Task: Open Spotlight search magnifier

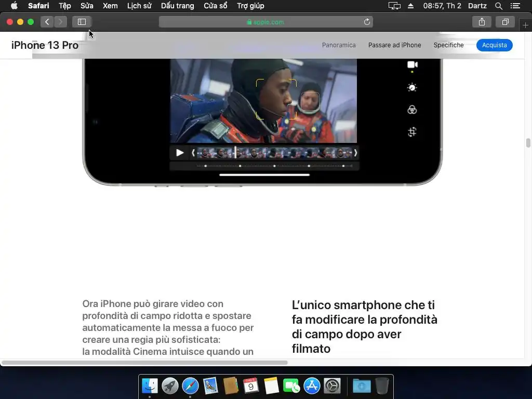Action: tap(498, 6)
